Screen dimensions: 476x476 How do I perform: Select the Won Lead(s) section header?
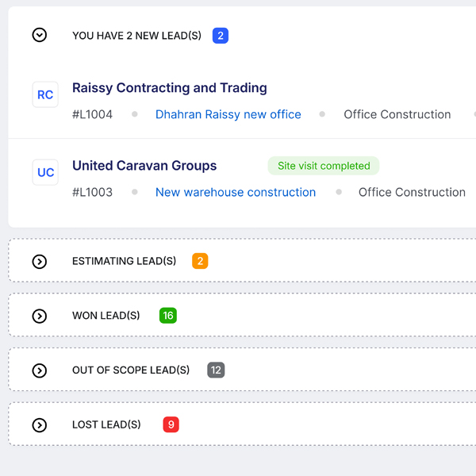pos(106,316)
